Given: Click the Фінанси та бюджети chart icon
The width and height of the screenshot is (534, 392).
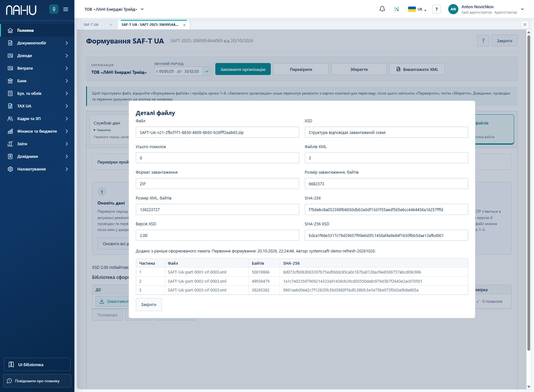Looking at the screenshot, I should (10, 131).
